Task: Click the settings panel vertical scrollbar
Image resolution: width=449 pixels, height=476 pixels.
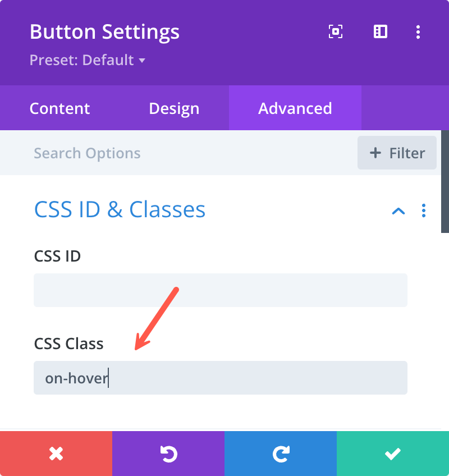Action: click(445, 181)
